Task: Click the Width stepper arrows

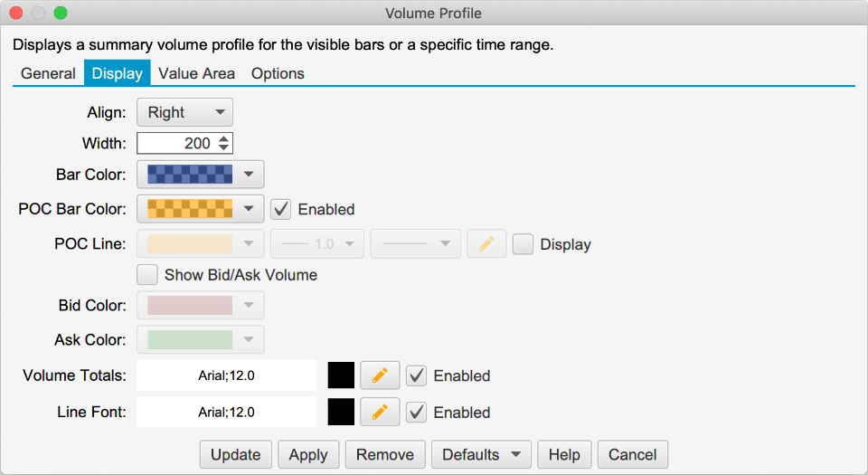Action: pyautogui.click(x=224, y=143)
